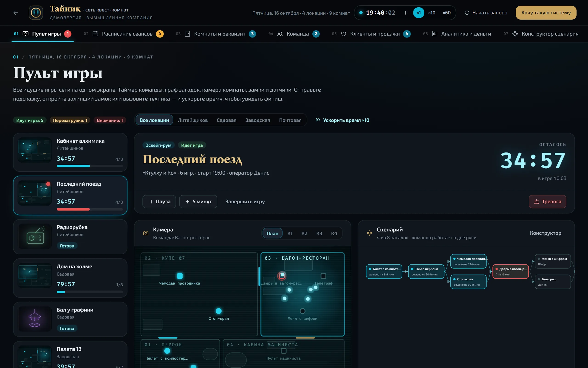The width and height of the screenshot is (588, 368).
Task: Filter locations by Почтовая
Action: (290, 120)
